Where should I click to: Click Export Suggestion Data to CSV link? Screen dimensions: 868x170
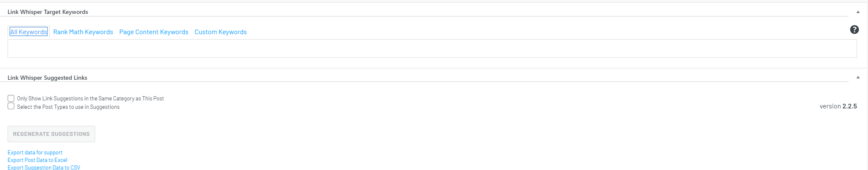(44, 167)
